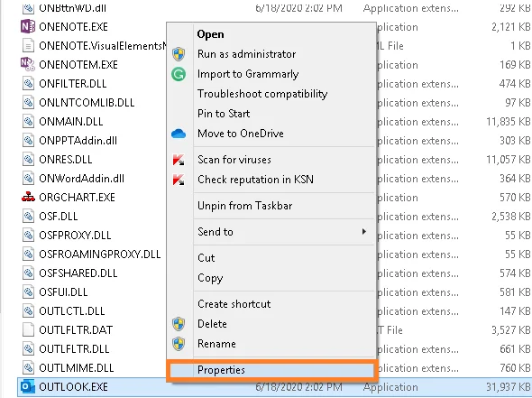Open the Send to menu entry

pyautogui.click(x=271, y=232)
